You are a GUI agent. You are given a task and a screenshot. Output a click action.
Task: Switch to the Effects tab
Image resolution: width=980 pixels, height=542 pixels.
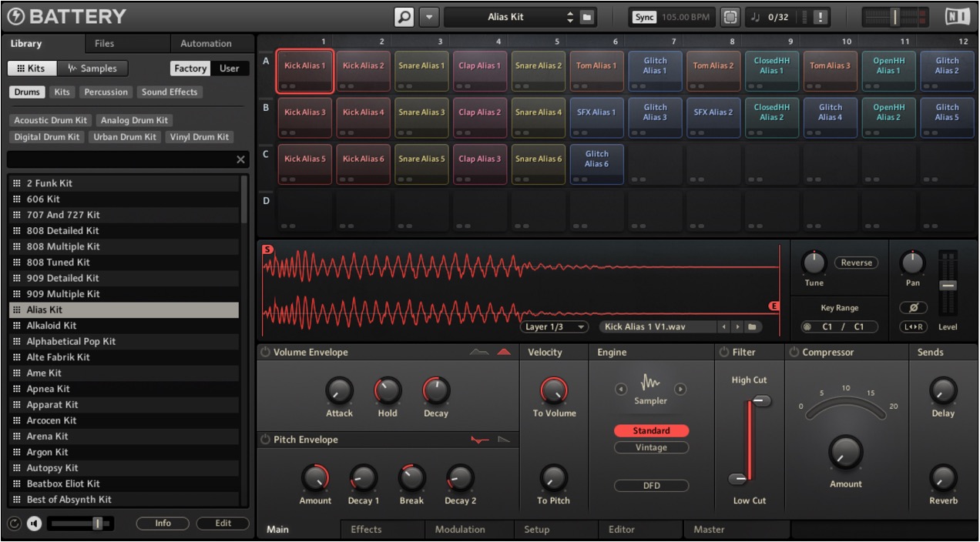366,529
